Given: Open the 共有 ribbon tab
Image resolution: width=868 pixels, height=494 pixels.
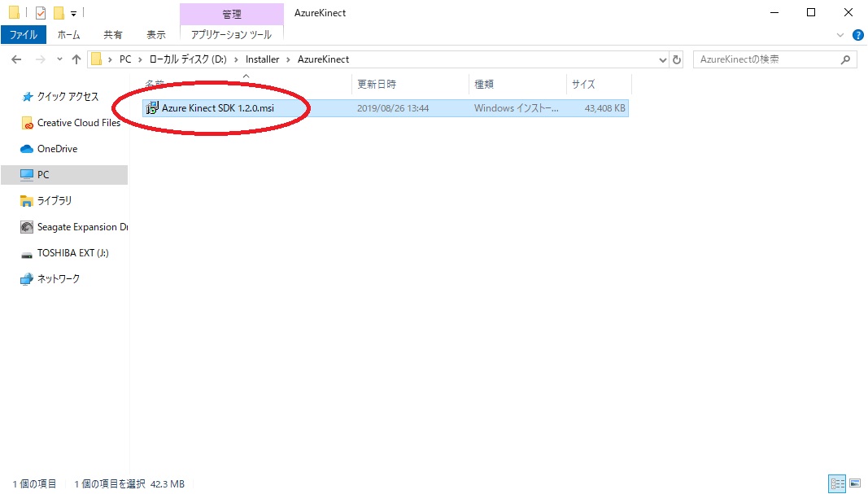Looking at the screenshot, I should tap(112, 34).
